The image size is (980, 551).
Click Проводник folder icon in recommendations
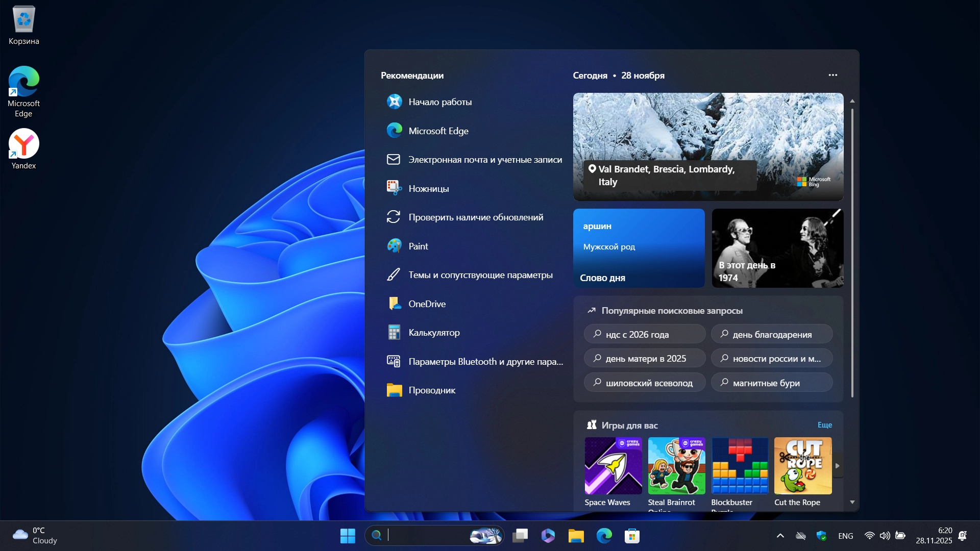pos(394,390)
